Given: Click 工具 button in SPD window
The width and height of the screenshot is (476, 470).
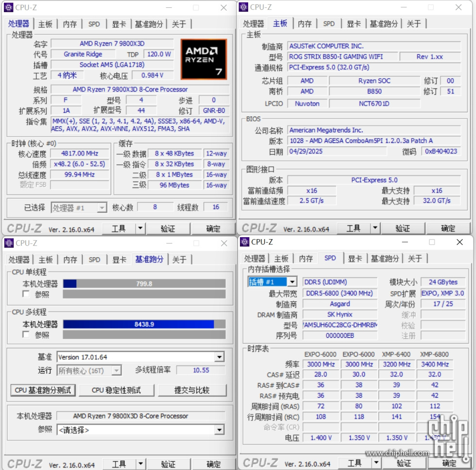Looking at the screenshot, I should click(355, 463).
